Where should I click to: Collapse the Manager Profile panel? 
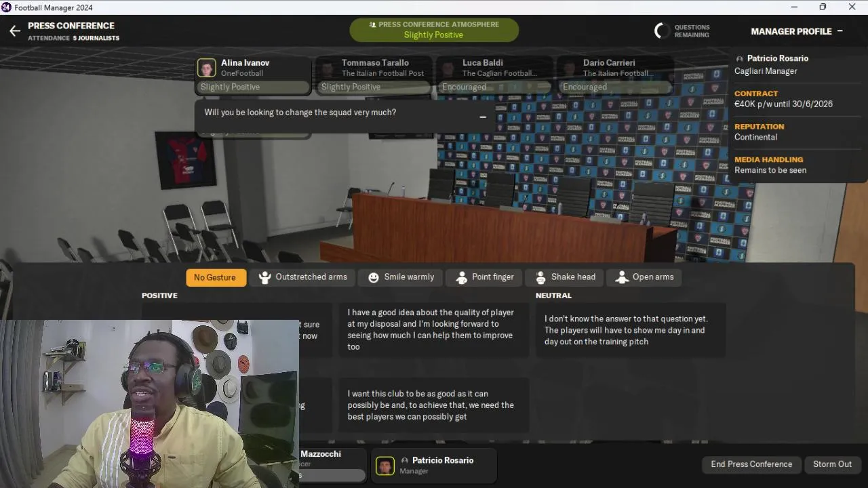pos(840,31)
